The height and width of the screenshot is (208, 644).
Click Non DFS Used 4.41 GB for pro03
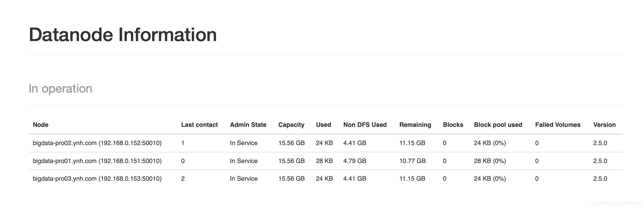point(355,179)
